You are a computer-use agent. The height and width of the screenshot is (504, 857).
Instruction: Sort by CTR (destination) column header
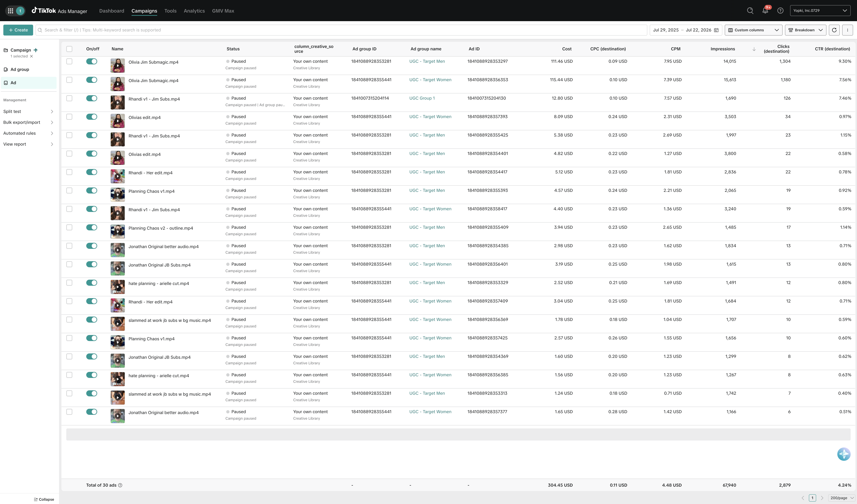click(832, 49)
